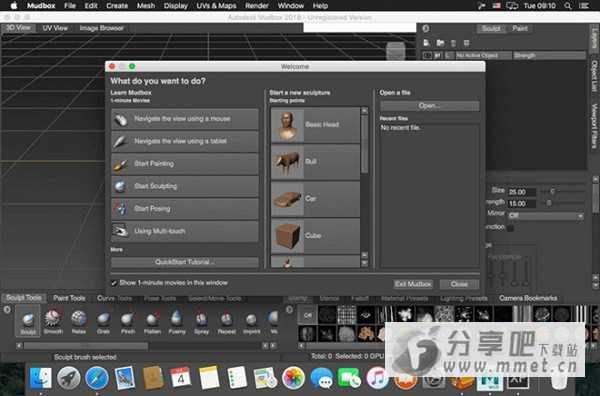Click the QuickStart Tutorial button
600x396 pixels.
[x=185, y=262]
